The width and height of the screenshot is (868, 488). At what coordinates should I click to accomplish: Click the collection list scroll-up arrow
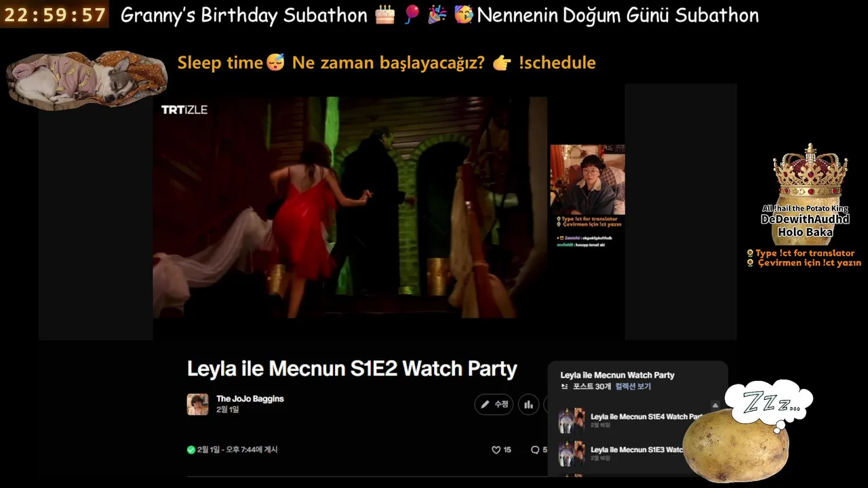[x=715, y=405]
